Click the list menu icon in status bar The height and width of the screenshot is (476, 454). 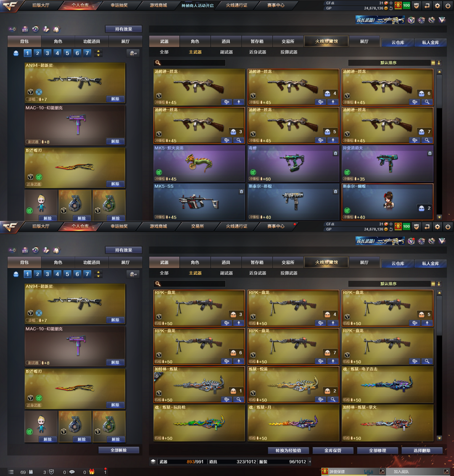(11, 472)
